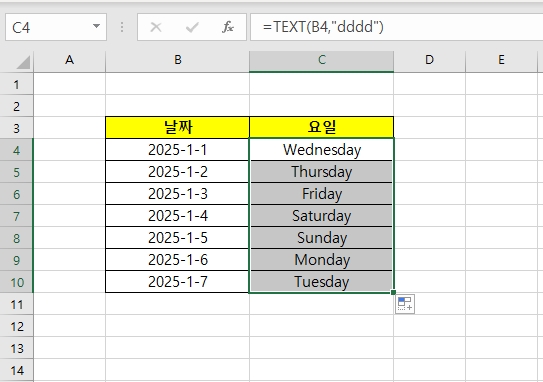Select row 8 header
543x382 pixels.
(17, 238)
